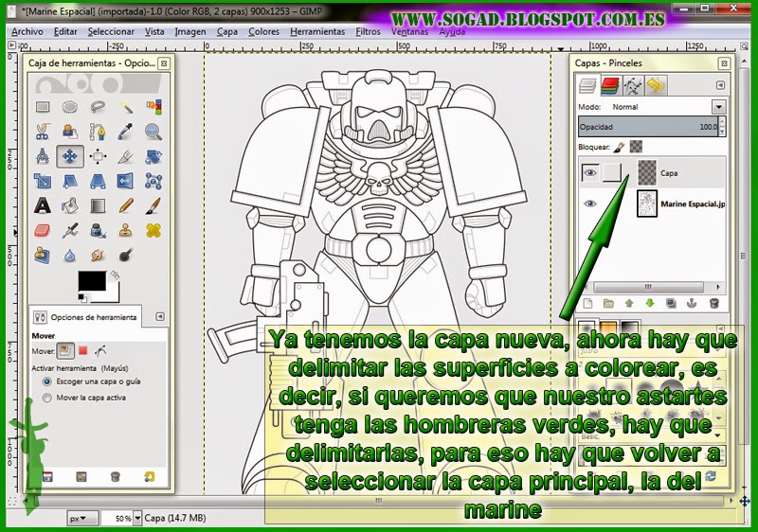The image size is (758, 532).
Task: Select the Zoom magnifier tool
Action: coord(153,132)
